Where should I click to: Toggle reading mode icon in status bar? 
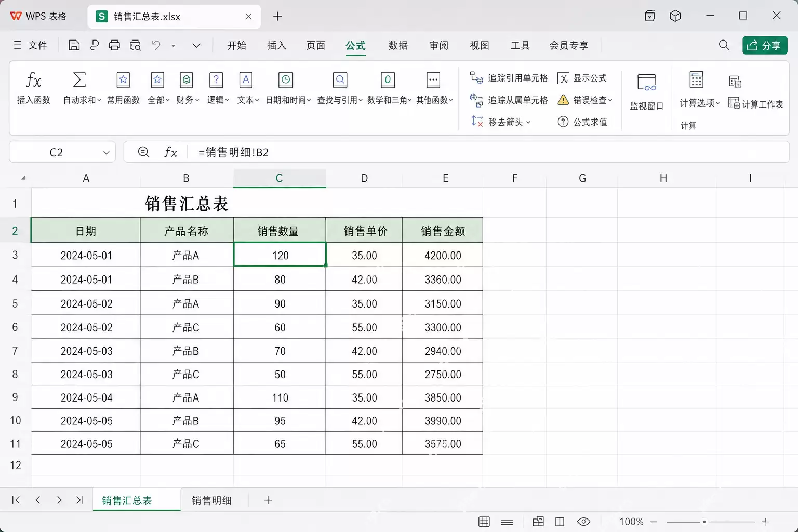click(560, 522)
